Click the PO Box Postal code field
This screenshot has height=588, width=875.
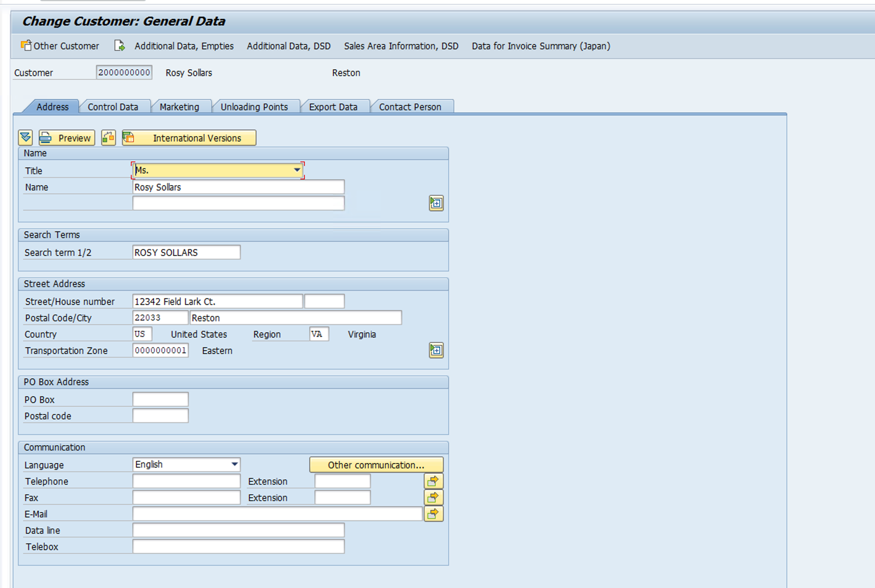[x=160, y=416]
